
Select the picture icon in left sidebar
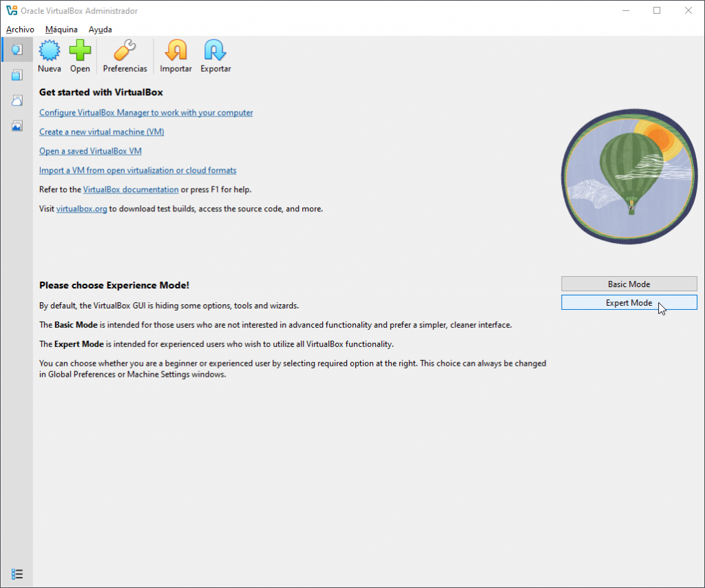click(x=17, y=126)
